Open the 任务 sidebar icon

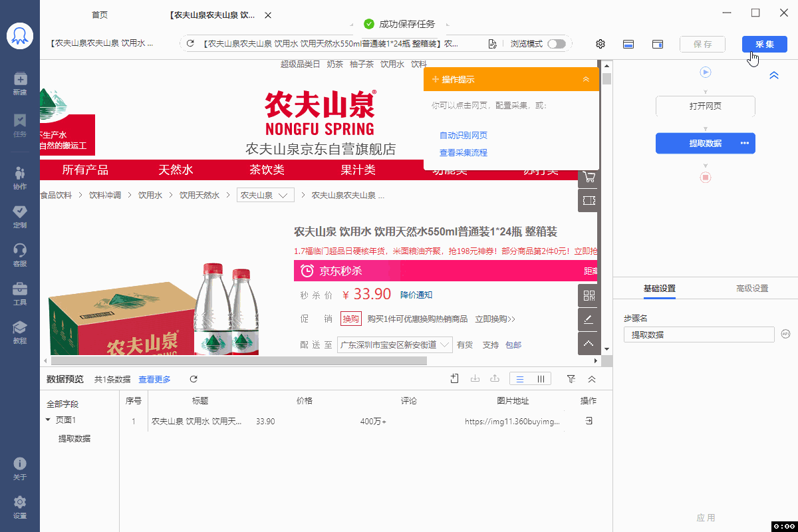pyautogui.click(x=20, y=125)
